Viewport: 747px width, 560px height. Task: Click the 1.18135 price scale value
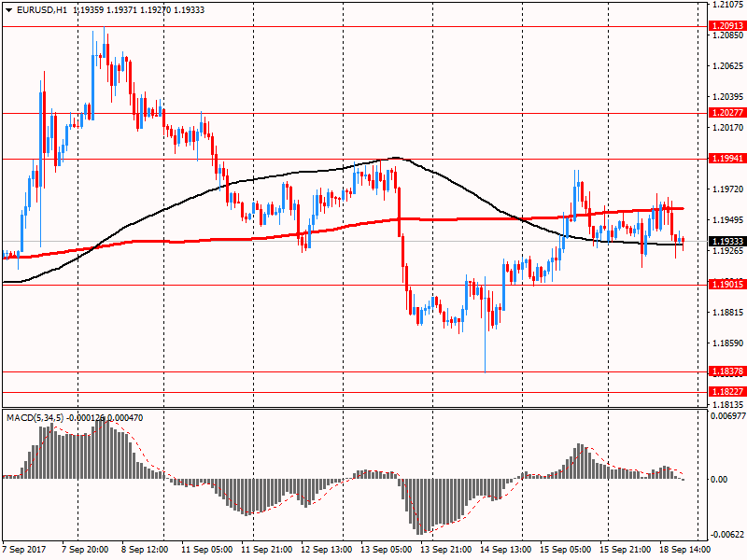coord(727,404)
